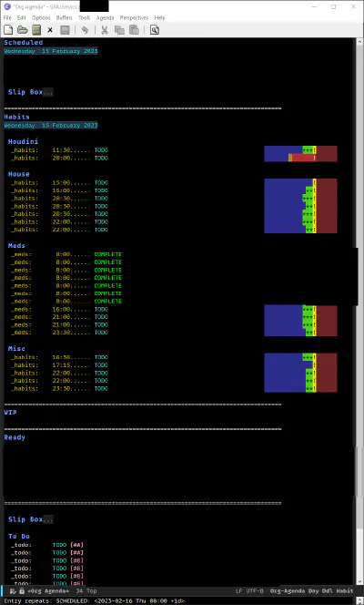Open a file with the folder icon
The image size is (364, 605).
pyautogui.click(x=23, y=30)
